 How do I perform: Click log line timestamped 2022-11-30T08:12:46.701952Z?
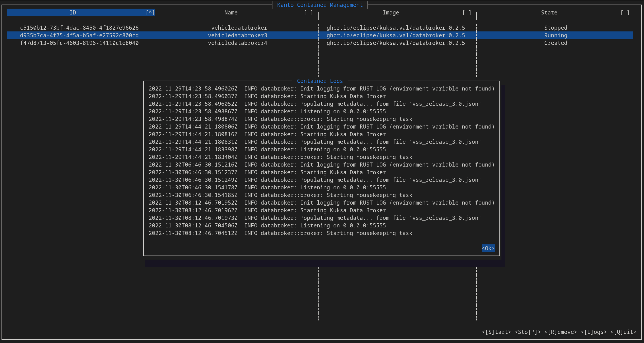click(322, 203)
